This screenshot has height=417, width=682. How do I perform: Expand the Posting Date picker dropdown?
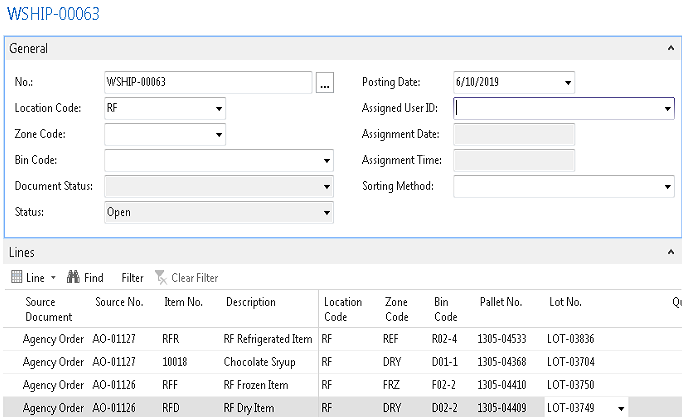(x=568, y=82)
